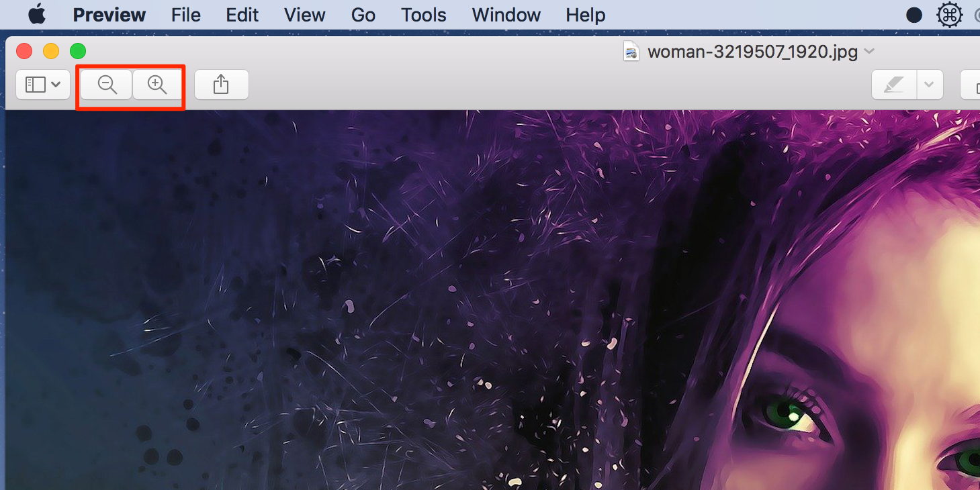
Task: Open the Tools menu
Action: click(x=423, y=14)
